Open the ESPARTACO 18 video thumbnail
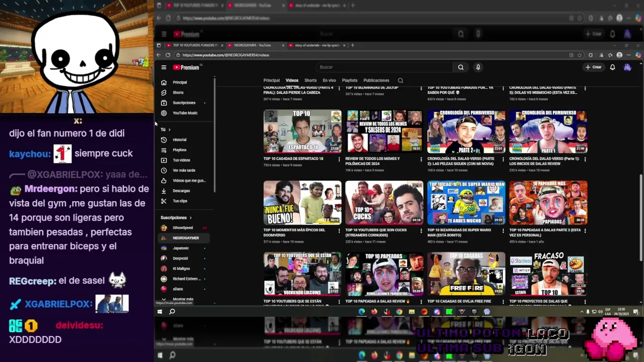This screenshot has width=644, height=362. tap(302, 131)
